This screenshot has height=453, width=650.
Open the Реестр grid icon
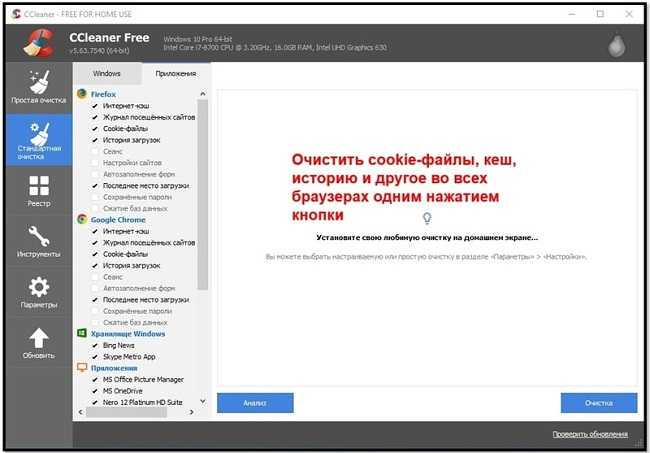pos(39,185)
